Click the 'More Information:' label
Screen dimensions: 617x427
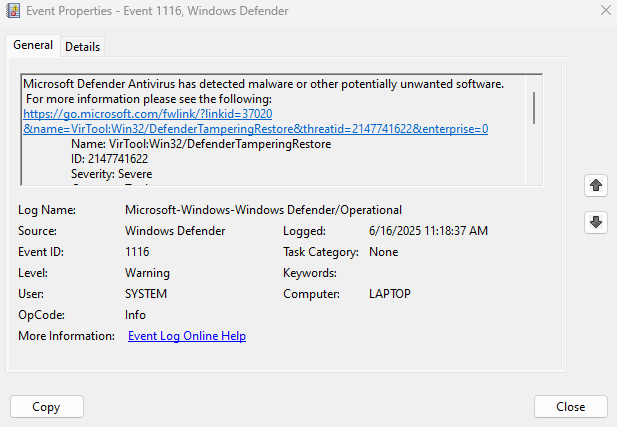67,336
